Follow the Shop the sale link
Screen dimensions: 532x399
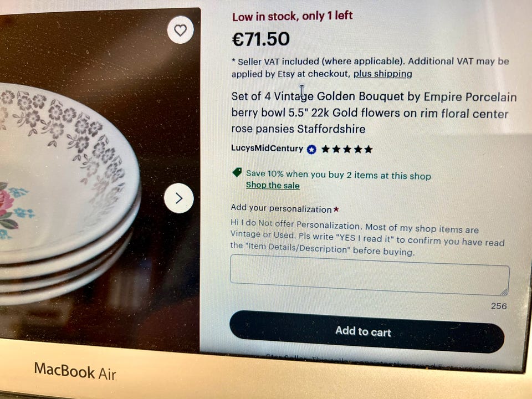pos(273,185)
